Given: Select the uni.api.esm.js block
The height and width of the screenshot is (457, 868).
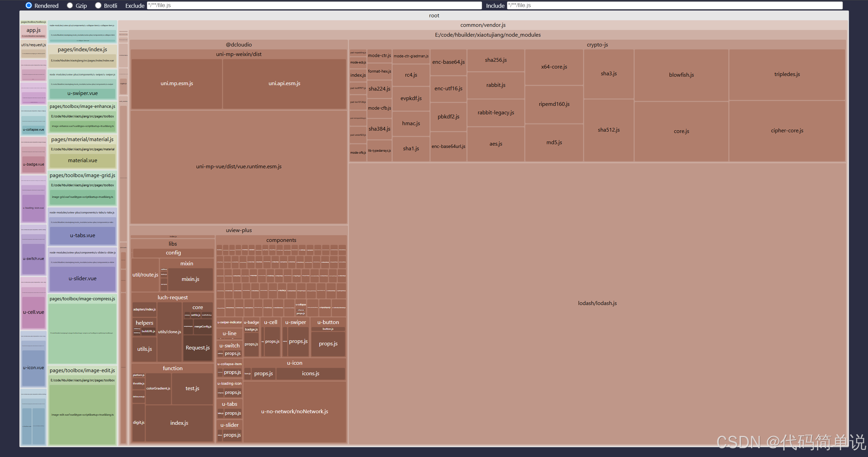Looking at the screenshot, I should click(x=284, y=83).
